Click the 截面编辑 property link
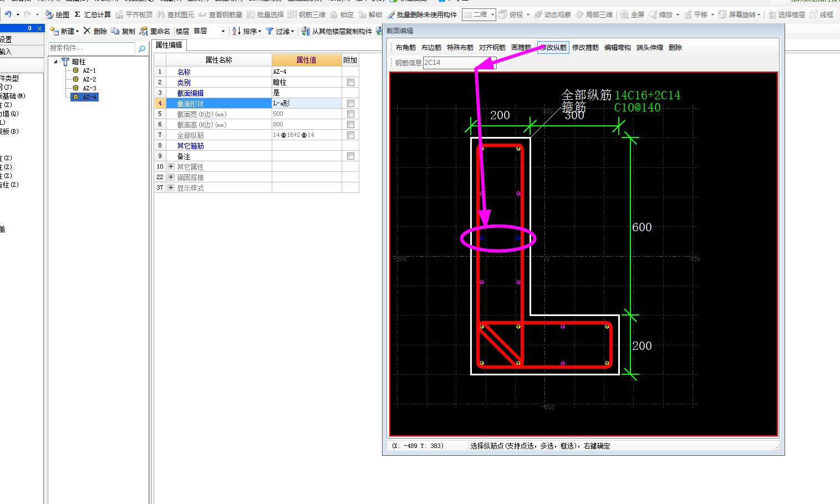The image size is (840, 504). coord(191,93)
